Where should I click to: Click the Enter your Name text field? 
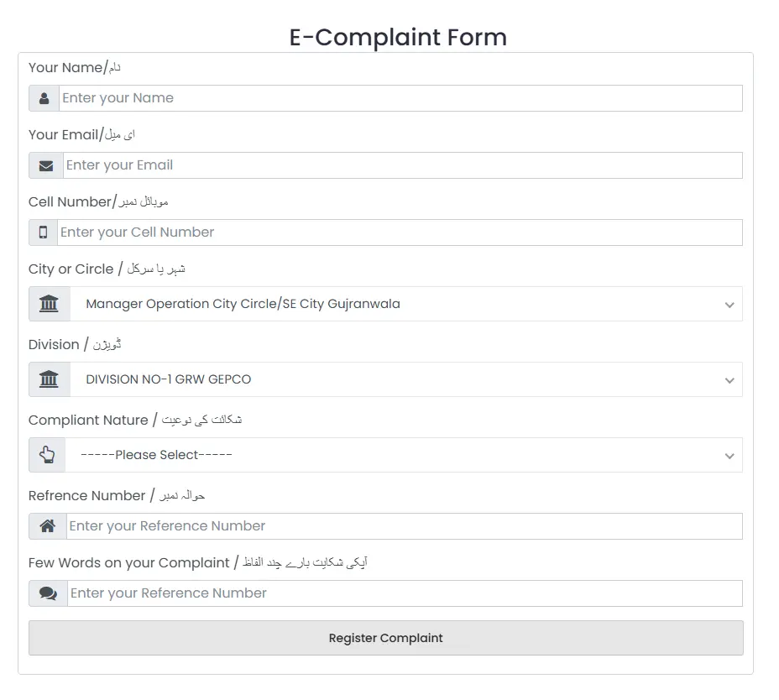coord(403,98)
